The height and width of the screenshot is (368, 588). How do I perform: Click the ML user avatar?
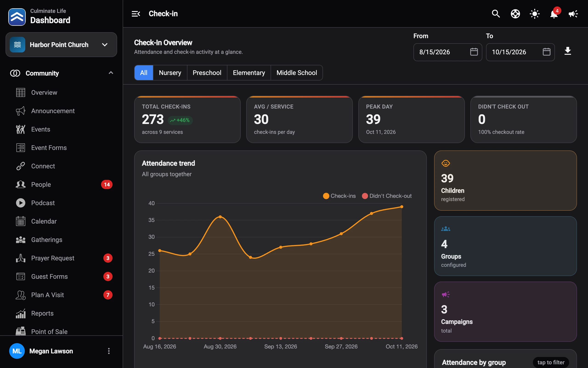(x=17, y=351)
